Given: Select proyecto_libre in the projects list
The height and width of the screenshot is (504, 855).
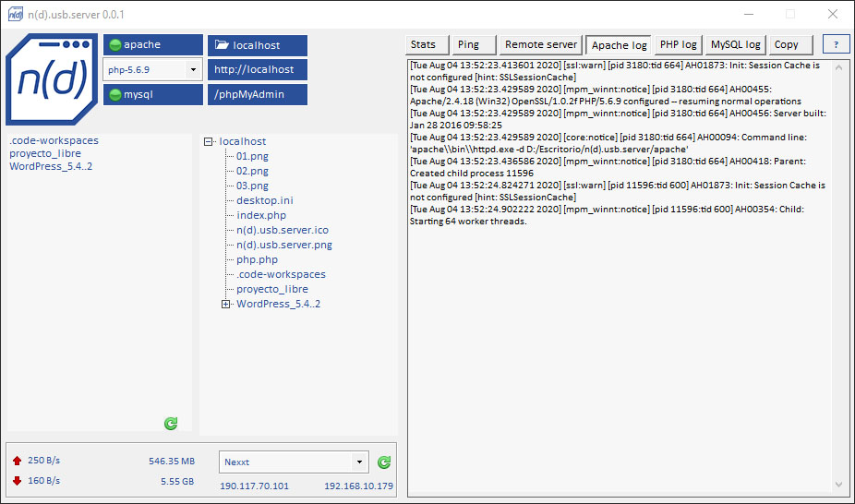Looking at the screenshot, I should [45, 153].
